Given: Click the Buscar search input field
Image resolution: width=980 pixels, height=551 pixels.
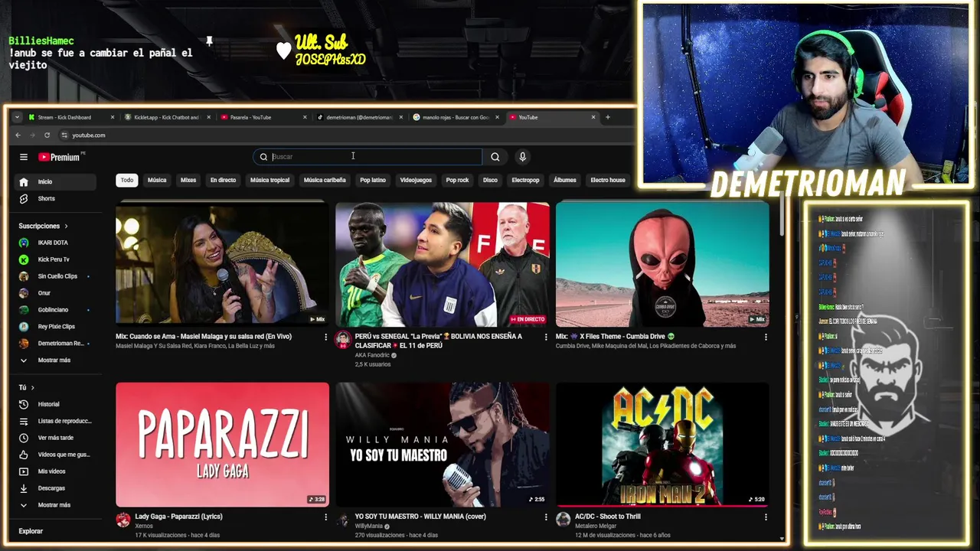Looking at the screenshot, I should 368,157.
